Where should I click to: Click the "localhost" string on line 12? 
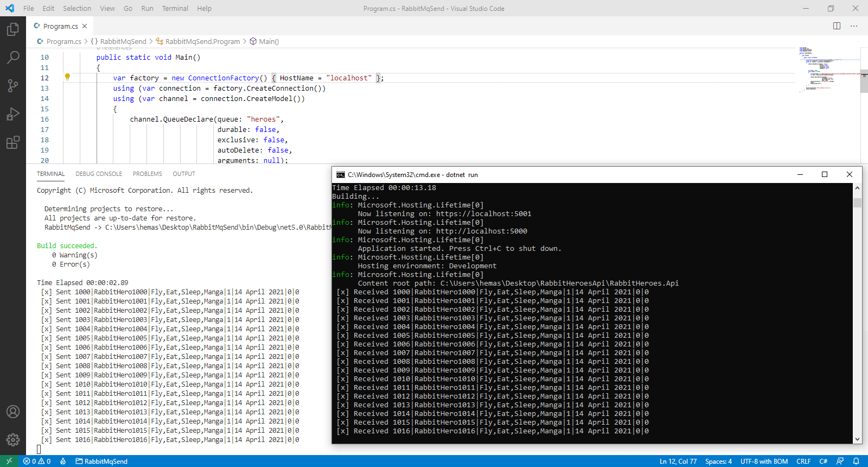349,78
